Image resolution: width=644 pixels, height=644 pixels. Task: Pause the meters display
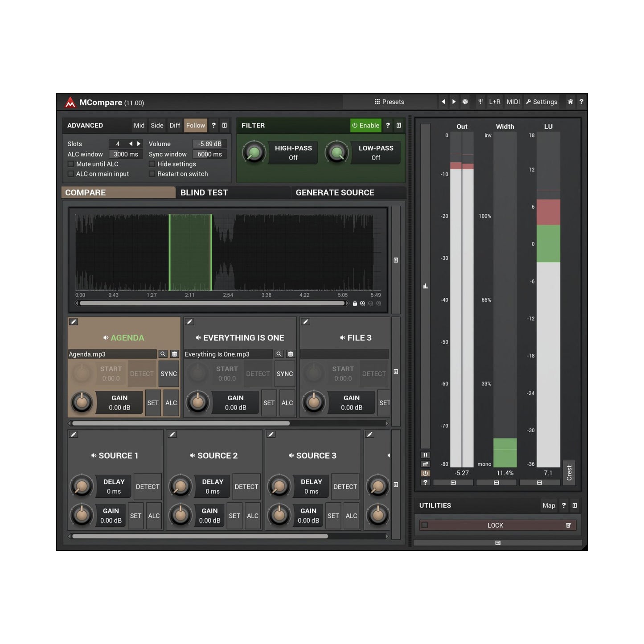coord(425,455)
